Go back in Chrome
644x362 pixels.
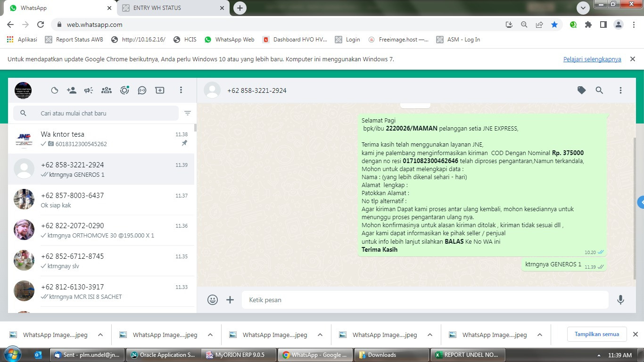pyautogui.click(x=10, y=25)
